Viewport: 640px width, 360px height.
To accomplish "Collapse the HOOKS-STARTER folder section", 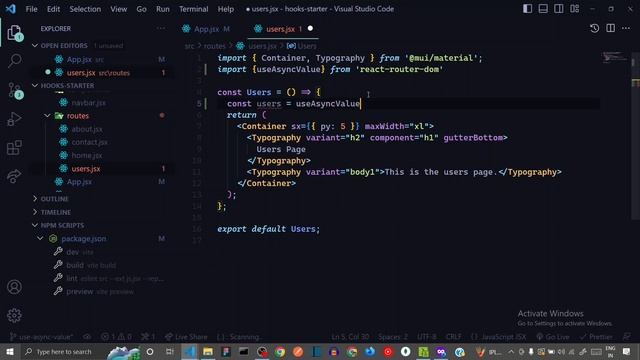I will point(35,85).
